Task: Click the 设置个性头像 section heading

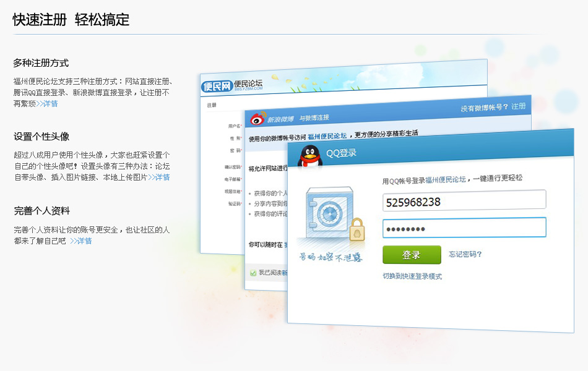Action: (41, 137)
